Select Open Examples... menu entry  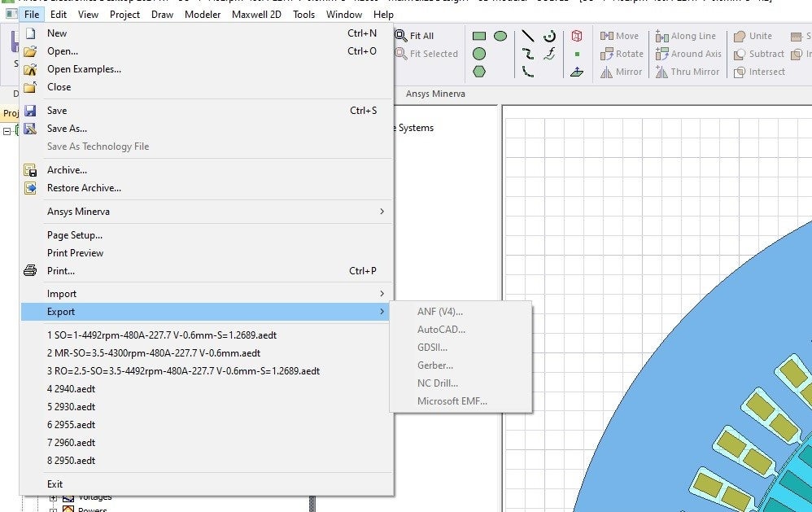[84, 69]
